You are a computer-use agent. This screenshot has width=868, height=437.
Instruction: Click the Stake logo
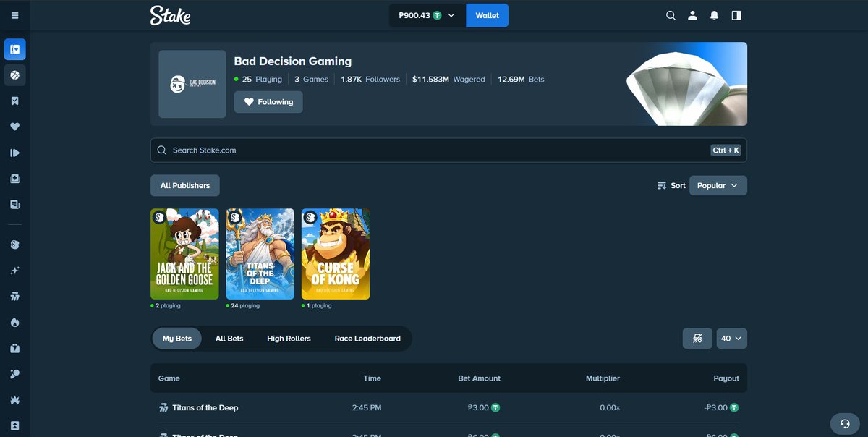[x=171, y=15]
